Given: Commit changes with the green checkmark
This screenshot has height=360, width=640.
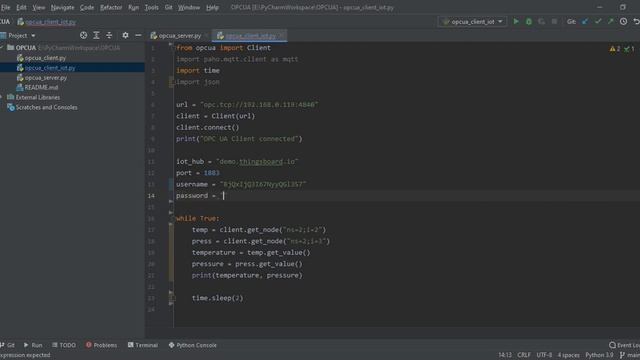Looking at the screenshot, I should coord(598,22).
